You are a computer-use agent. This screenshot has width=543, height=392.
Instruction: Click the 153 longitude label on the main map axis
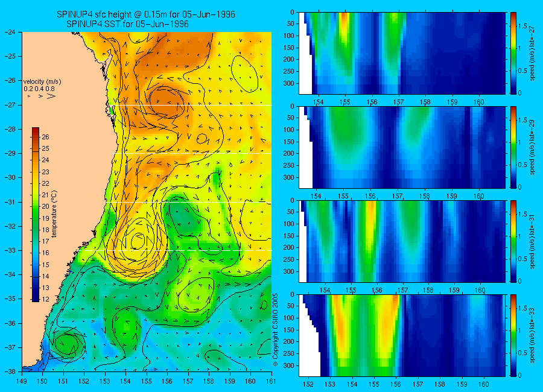click(x=105, y=382)
